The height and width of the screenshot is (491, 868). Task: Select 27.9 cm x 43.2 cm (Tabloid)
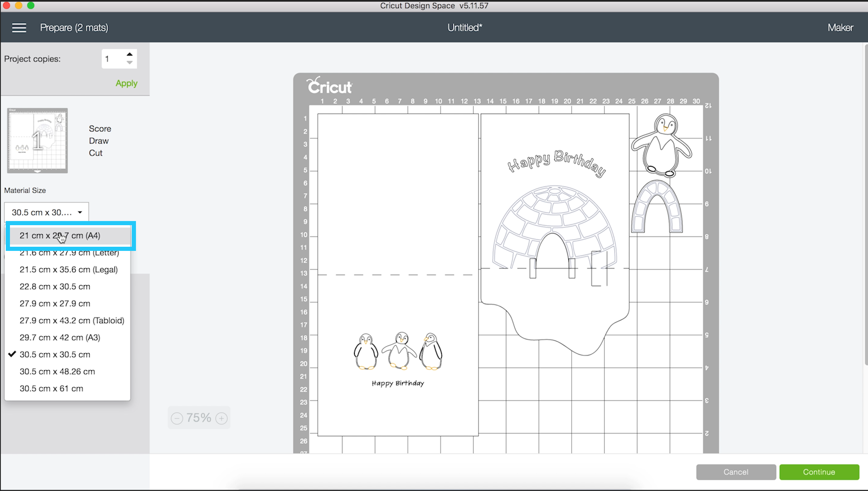(x=72, y=321)
